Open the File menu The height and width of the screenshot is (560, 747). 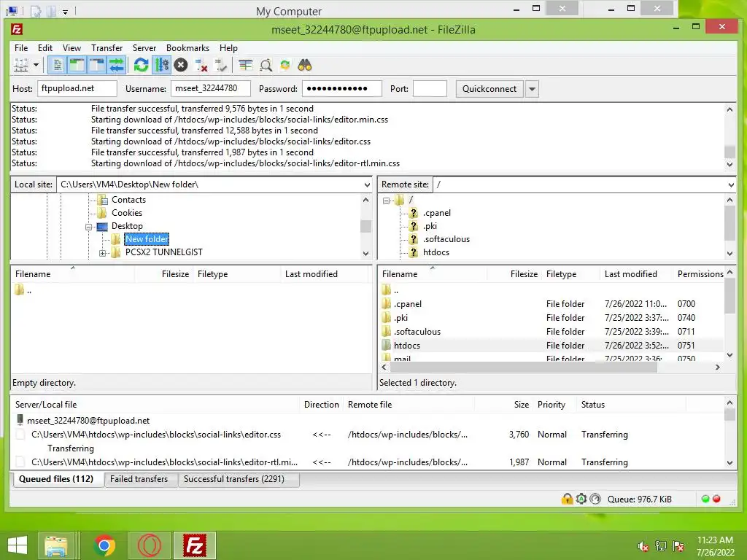click(x=21, y=48)
